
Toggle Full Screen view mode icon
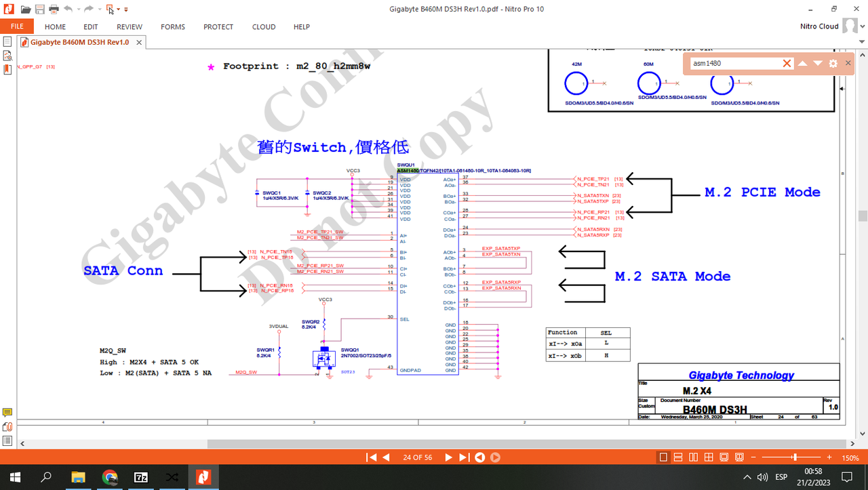(x=724, y=457)
